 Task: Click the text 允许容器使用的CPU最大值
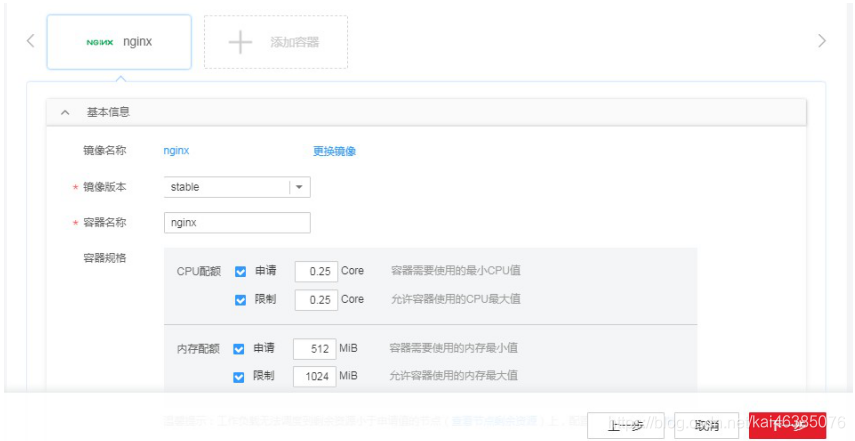click(x=456, y=299)
